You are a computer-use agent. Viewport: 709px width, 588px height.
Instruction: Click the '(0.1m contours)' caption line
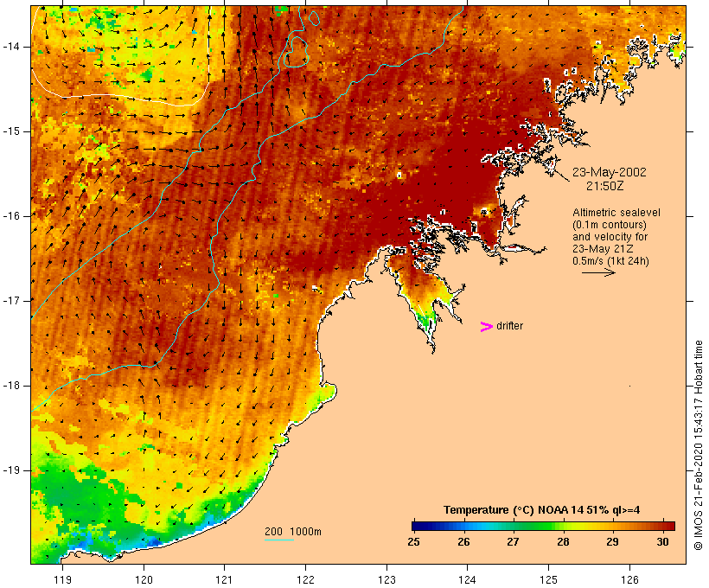[609, 225]
